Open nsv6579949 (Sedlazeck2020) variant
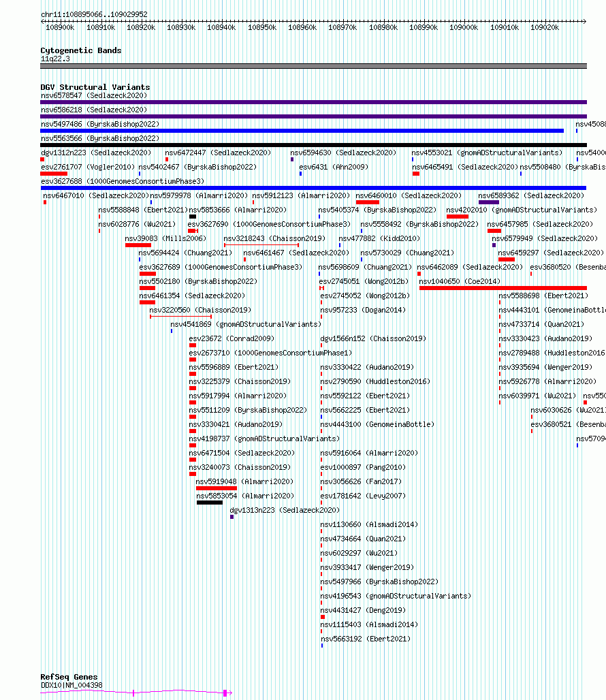Viewport: 606px width, 700px height. (545, 238)
